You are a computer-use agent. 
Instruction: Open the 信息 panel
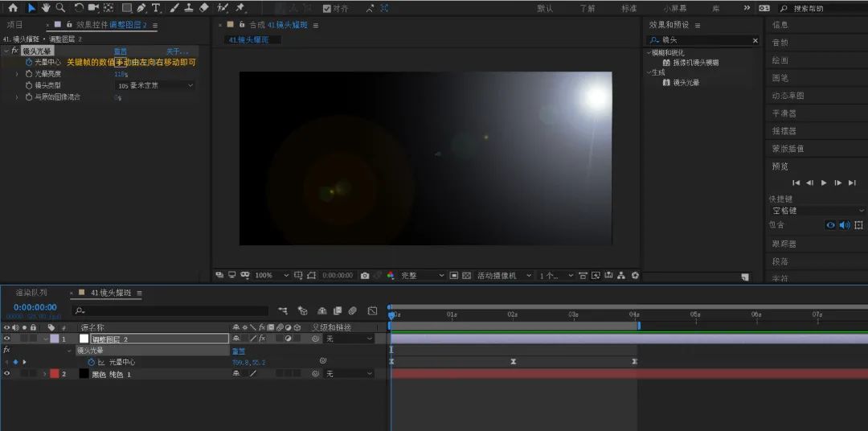click(780, 25)
